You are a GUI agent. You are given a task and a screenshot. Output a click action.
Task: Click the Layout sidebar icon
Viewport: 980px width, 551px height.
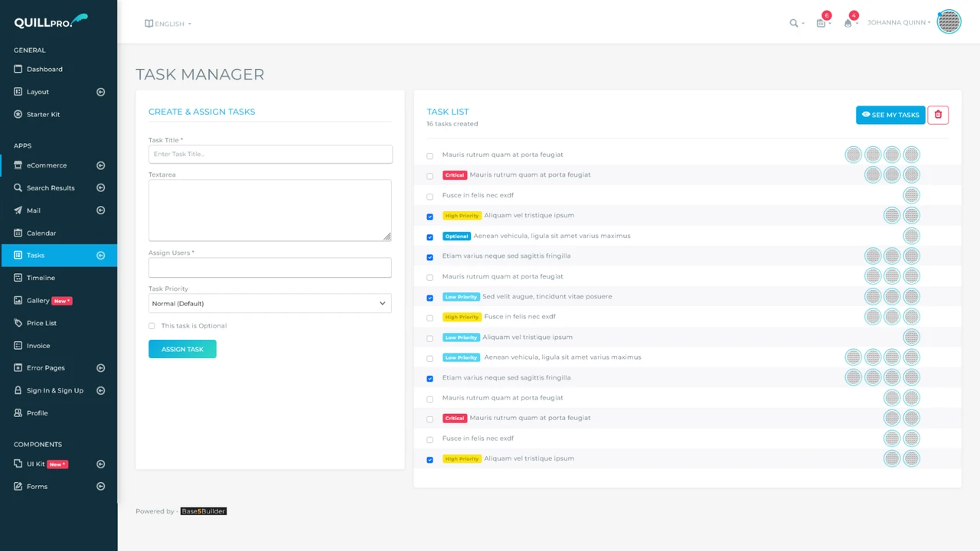point(18,92)
